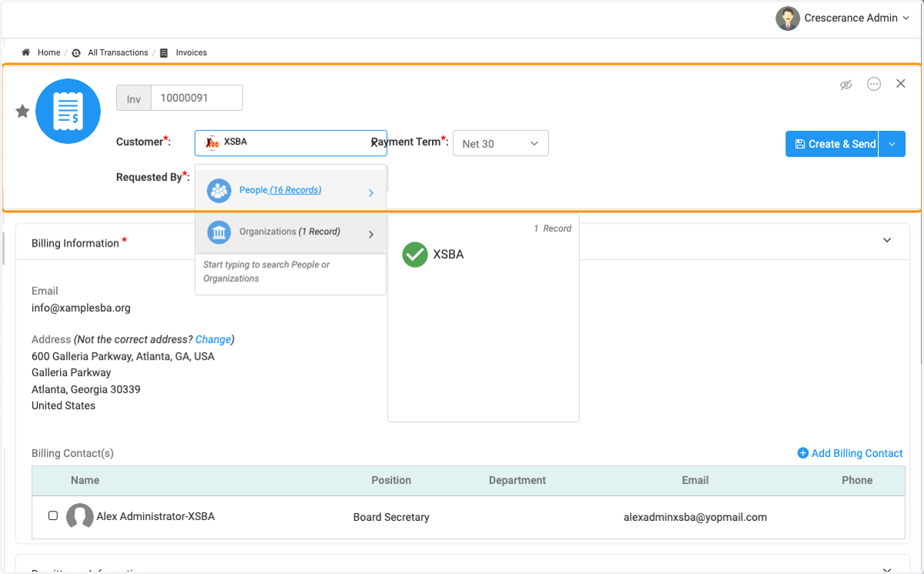The height and width of the screenshot is (574, 924).
Task: Open the Payment Term Net 30 dropdown
Action: 500,143
